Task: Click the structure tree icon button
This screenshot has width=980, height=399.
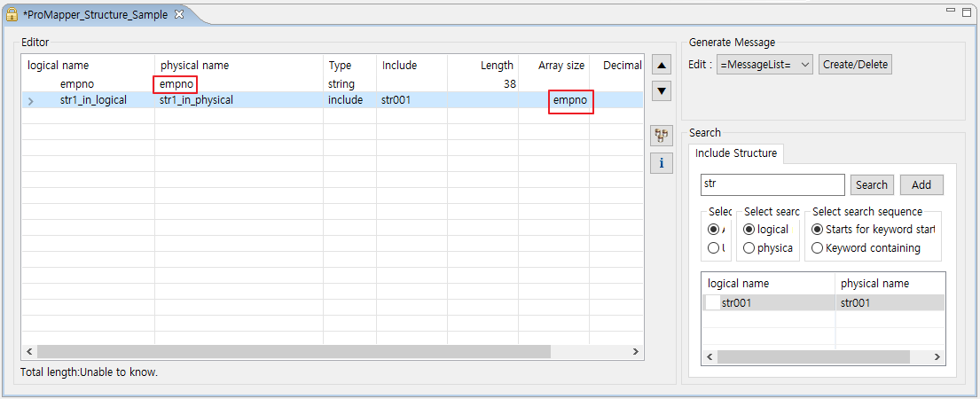Action: [662, 137]
